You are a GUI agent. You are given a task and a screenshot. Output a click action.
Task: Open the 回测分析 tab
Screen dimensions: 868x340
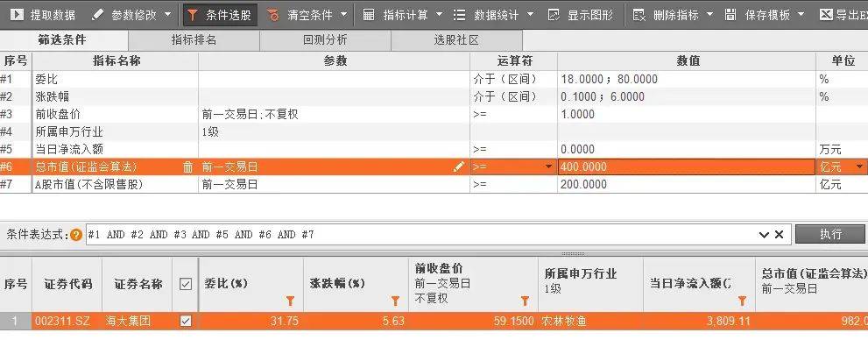[x=325, y=40]
